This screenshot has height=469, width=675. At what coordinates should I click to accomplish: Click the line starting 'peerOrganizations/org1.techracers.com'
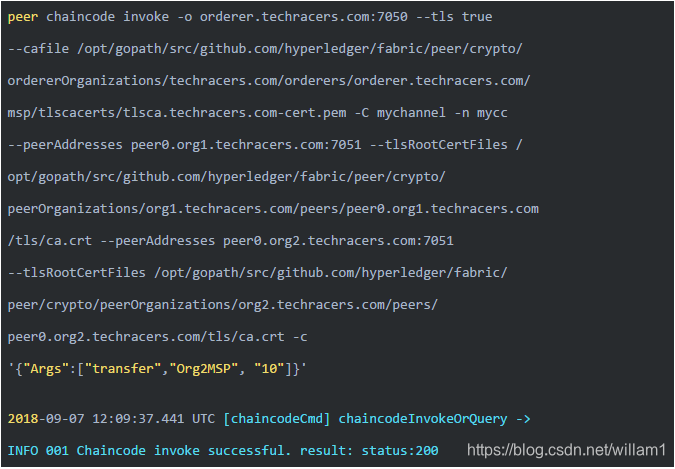273,209
